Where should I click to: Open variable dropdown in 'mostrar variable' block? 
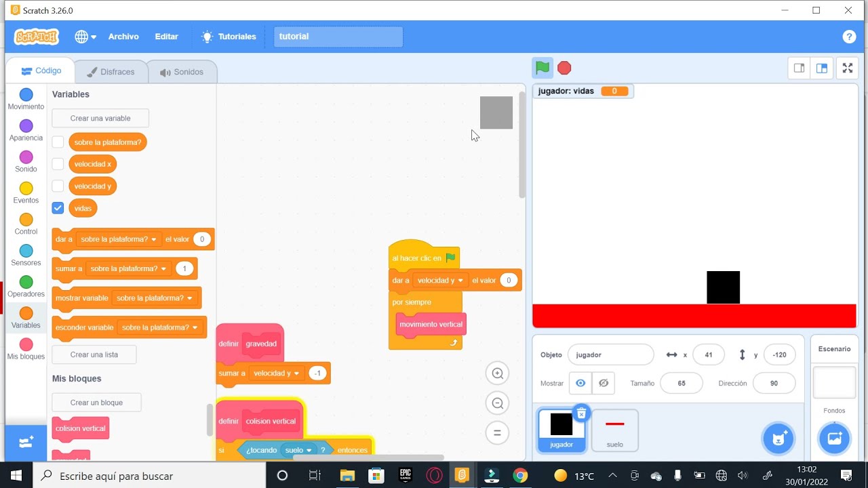click(x=154, y=298)
